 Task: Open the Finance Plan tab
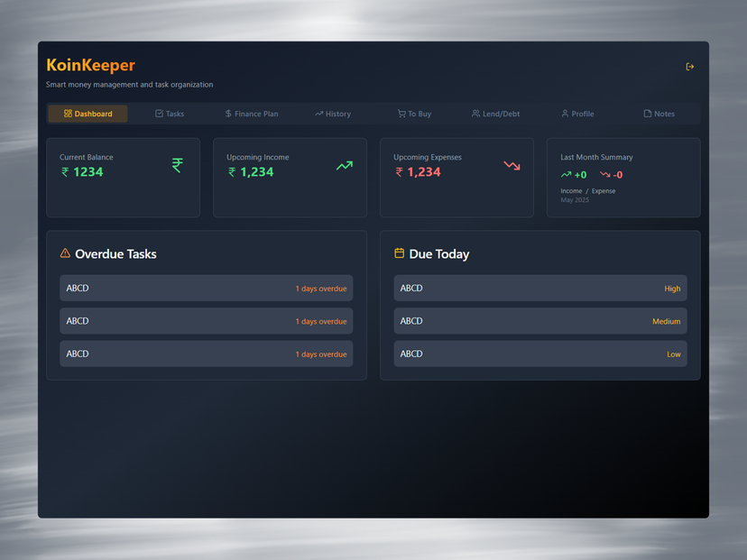(x=251, y=114)
